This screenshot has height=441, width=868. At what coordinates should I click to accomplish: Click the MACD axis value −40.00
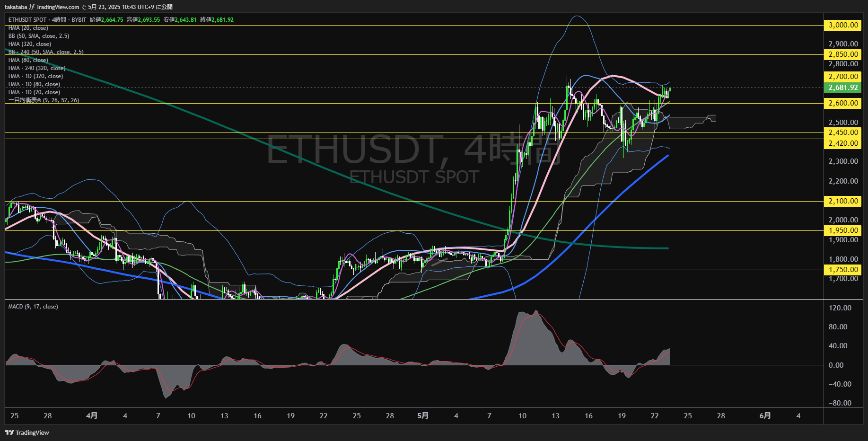point(840,384)
